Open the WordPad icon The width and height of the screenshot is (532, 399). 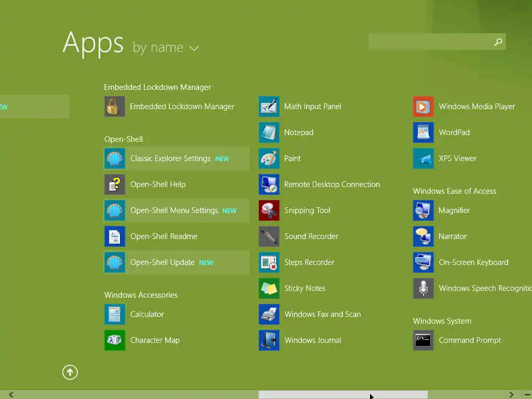pos(423,132)
